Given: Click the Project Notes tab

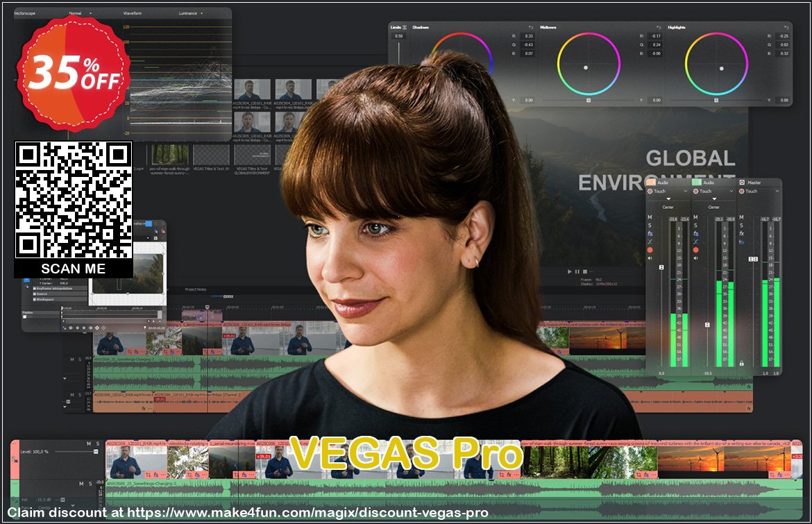Looking at the screenshot, I should (196, 289).
